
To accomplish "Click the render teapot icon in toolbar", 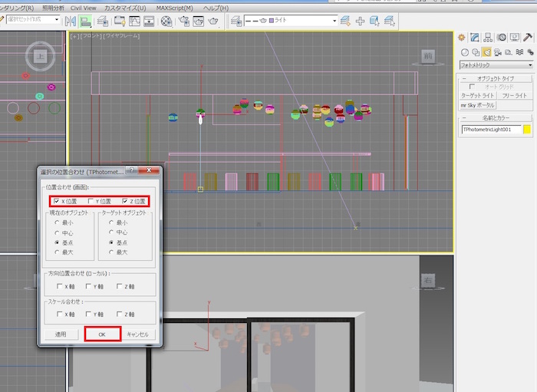I will tap(212, 21).
